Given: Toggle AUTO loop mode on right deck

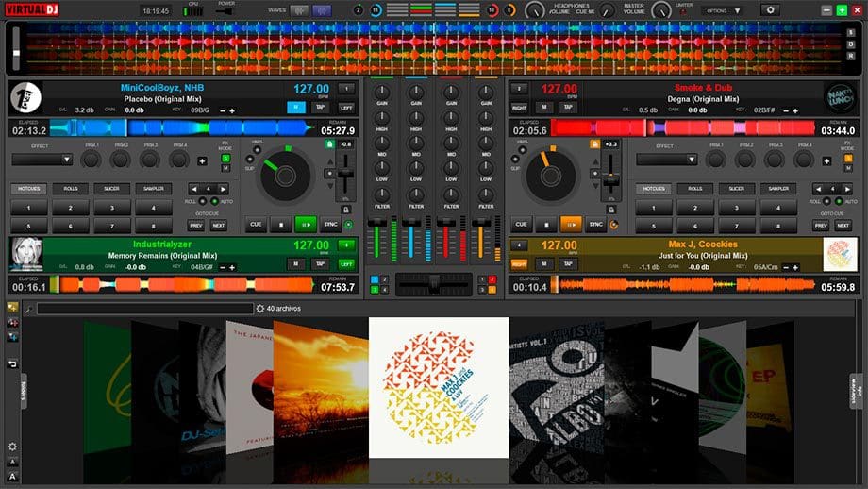Looking at the screenshot, I should (x=839, y=202).
